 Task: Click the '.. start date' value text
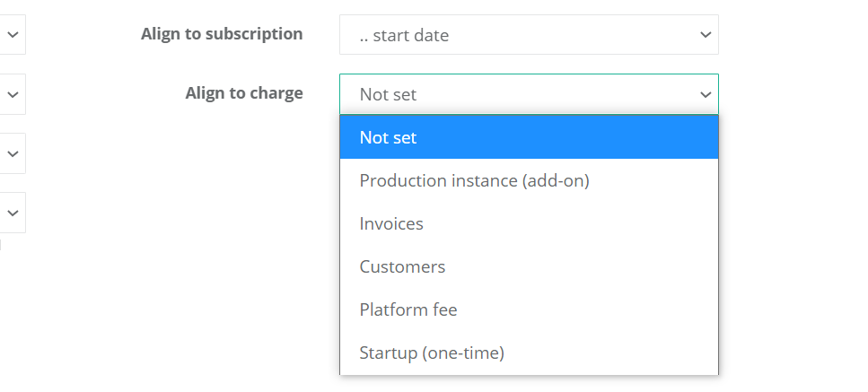[404, 36]
